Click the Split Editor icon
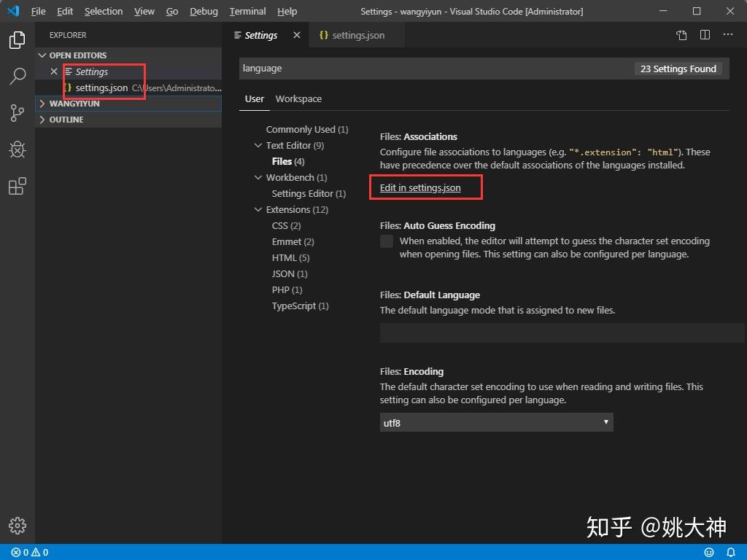 [705, 35]
